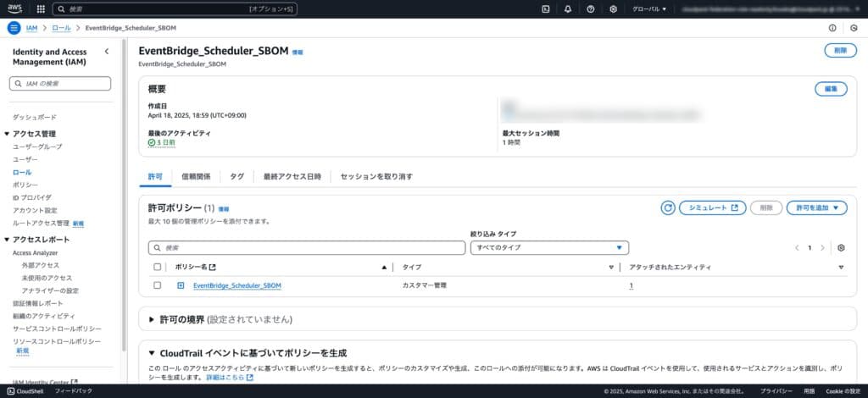The height and width of the screenshot is (398, 868).
Task: Sort by タイプ column arrow
Action: 611,267
